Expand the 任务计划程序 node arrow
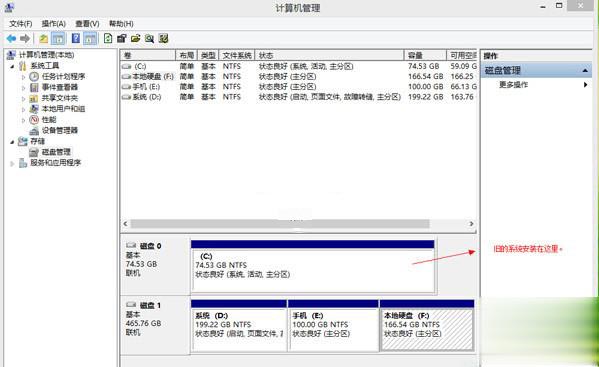 pos(23,77)
